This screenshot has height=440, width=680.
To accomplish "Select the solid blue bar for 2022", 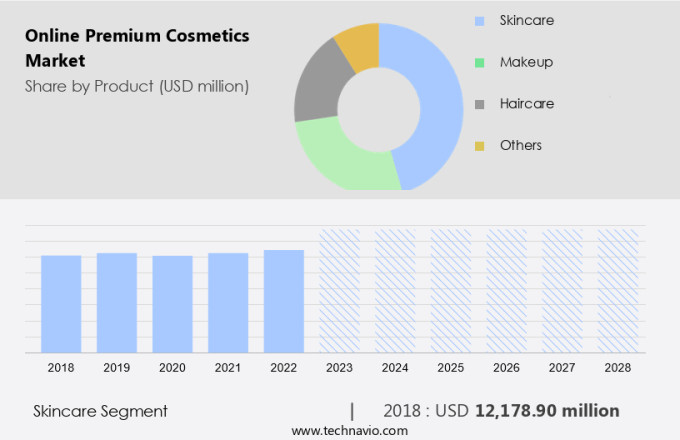I will click(x=284, y=301).
